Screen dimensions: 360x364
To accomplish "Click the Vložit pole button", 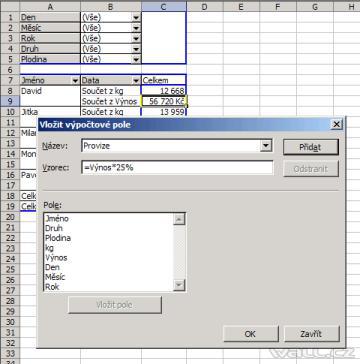I will pyautogui.click(x=115, y=305).
